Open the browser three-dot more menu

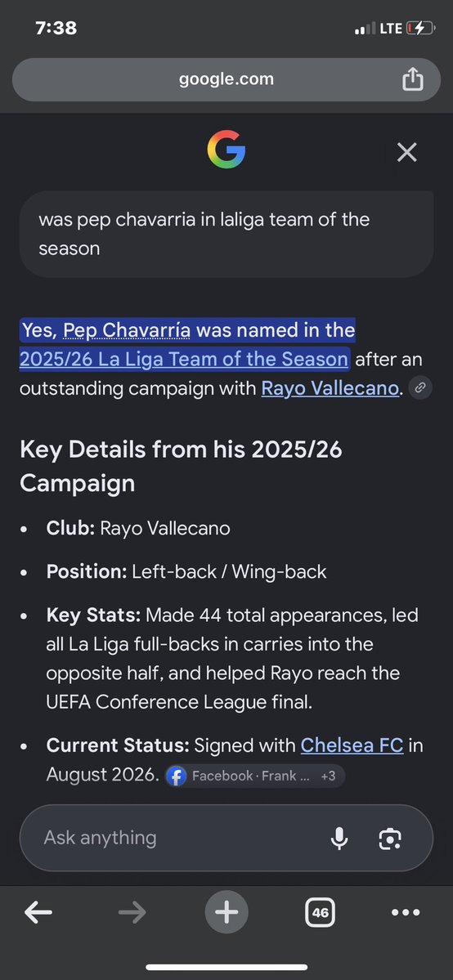(x=406, y=912)
